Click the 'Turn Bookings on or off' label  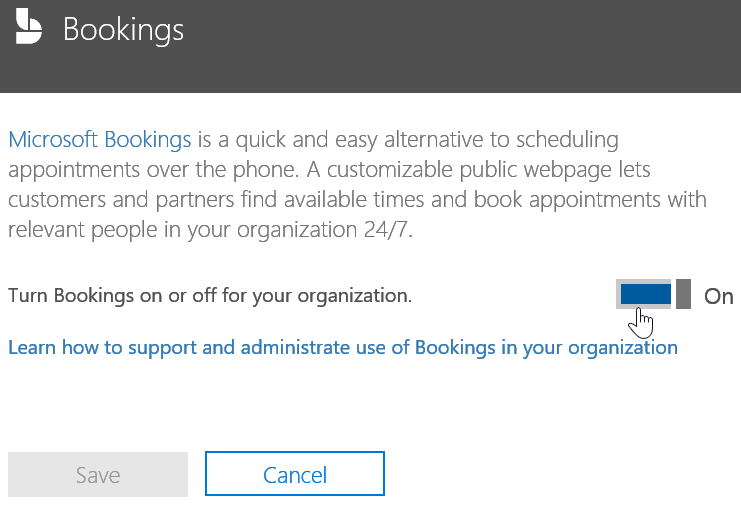[209, 296]
